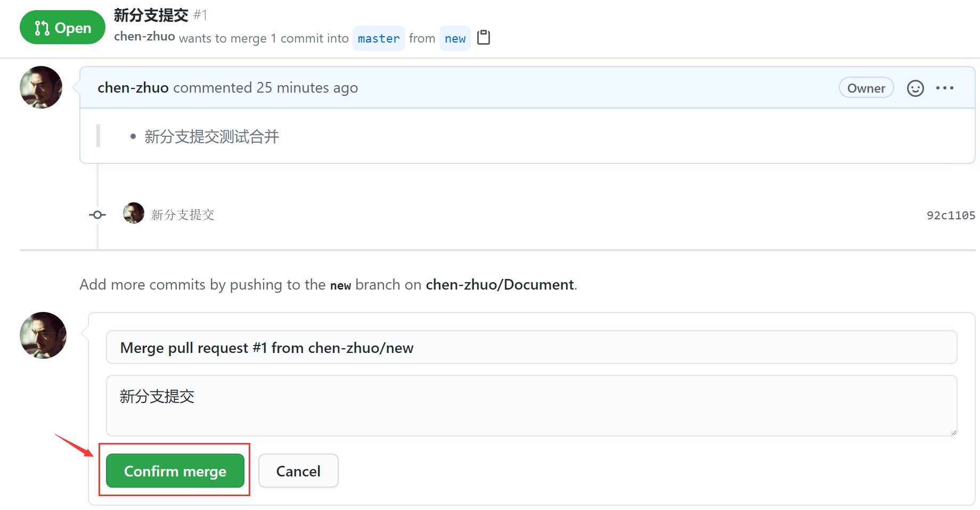The width and height of the screenshot is (980, 510).
Task: Click the small avatar beside the commit
Action: coord(133,213)
